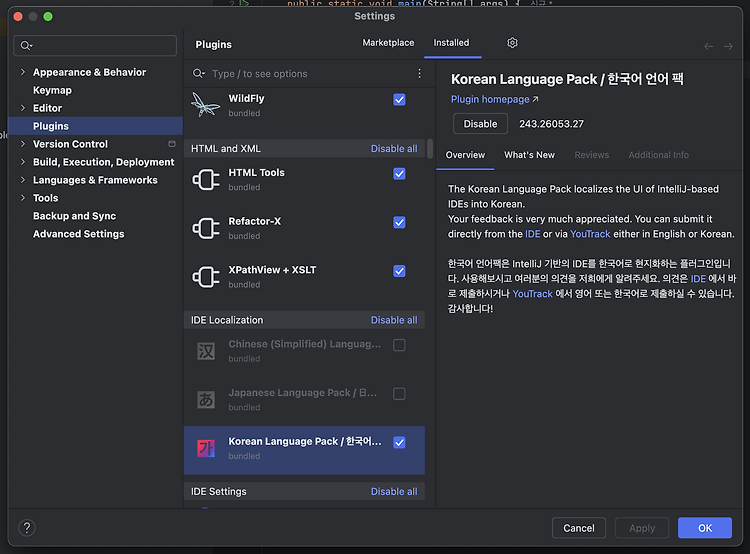Disable the Korean Language Pack plugin

(480, 124)
